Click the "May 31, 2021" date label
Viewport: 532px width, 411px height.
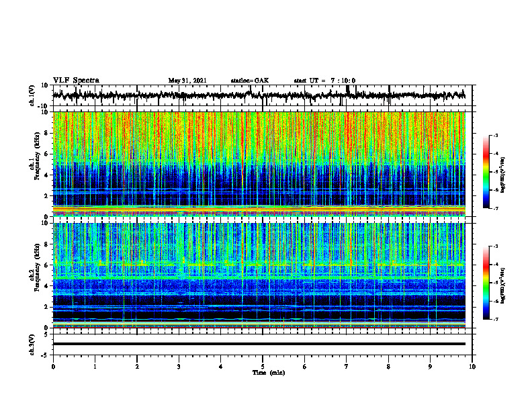(187, 81)
